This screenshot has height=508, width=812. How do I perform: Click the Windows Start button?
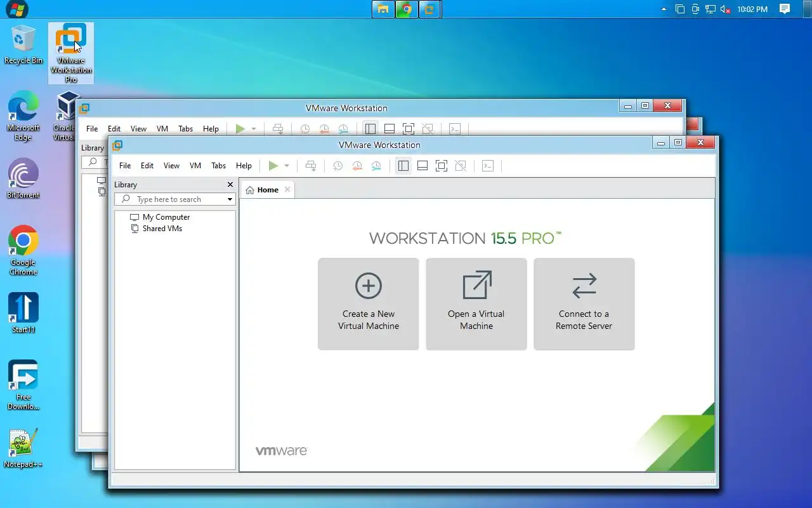[17, 9]
